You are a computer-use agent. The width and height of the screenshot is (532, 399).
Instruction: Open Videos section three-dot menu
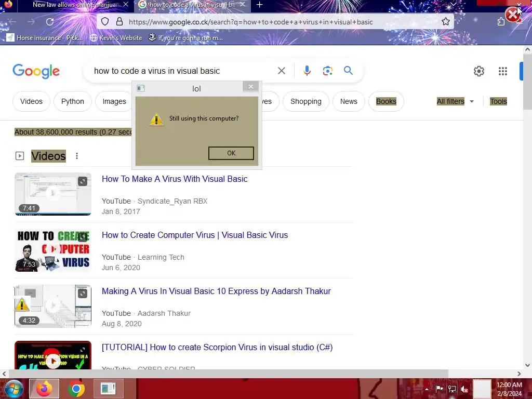coord(77,156)
